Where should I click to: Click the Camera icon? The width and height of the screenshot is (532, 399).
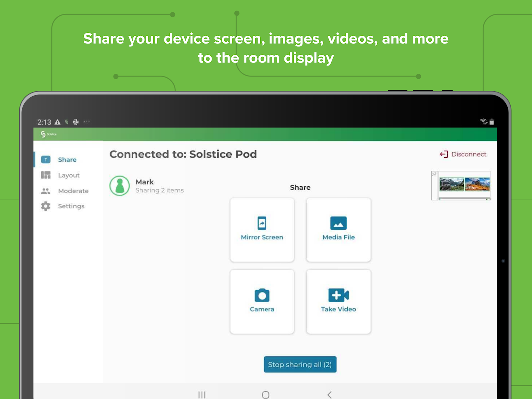[262, 295]
